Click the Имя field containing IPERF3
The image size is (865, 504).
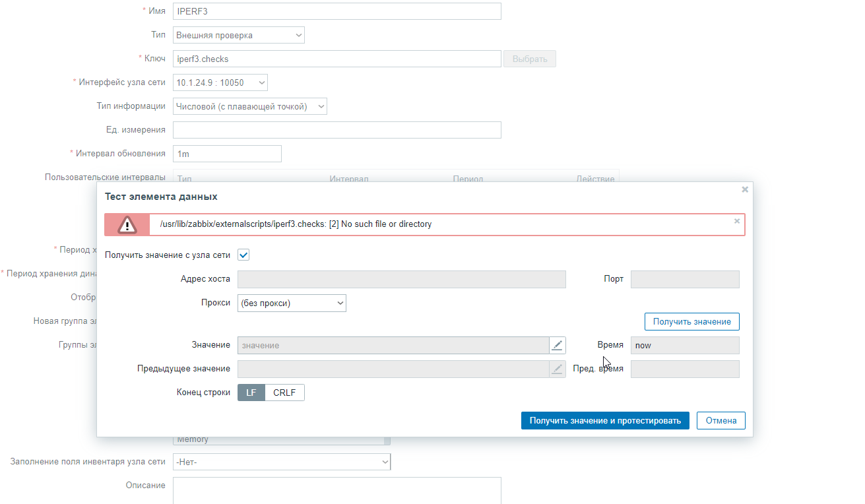tap(336, 11)
